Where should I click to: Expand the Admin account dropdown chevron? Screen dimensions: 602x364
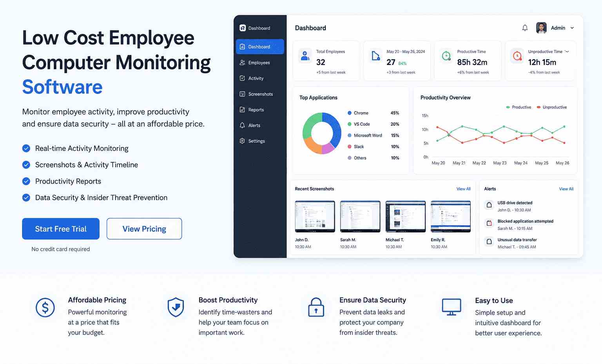click(x=572, y=28)
